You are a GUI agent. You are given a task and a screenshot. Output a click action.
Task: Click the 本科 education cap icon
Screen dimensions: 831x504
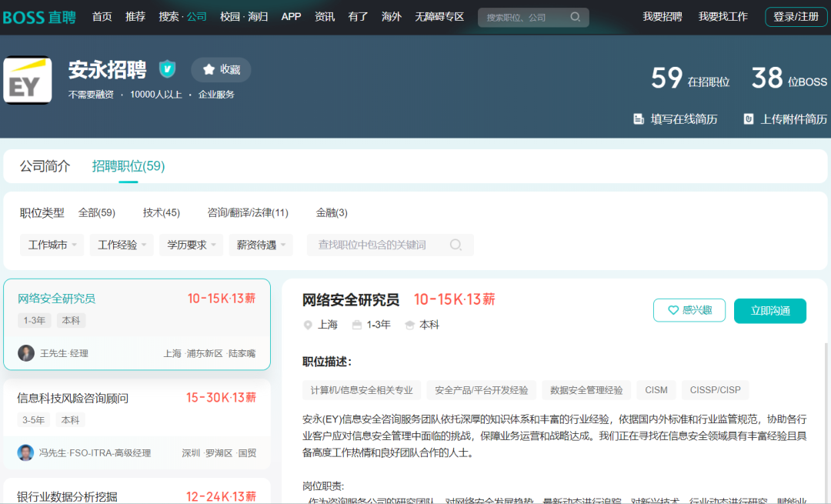[409, 325]
